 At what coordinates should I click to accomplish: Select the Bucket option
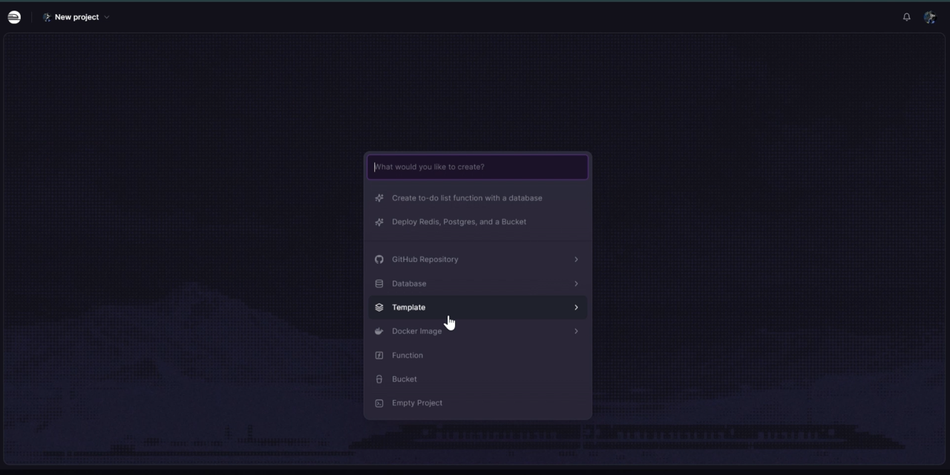pos(477,379)
